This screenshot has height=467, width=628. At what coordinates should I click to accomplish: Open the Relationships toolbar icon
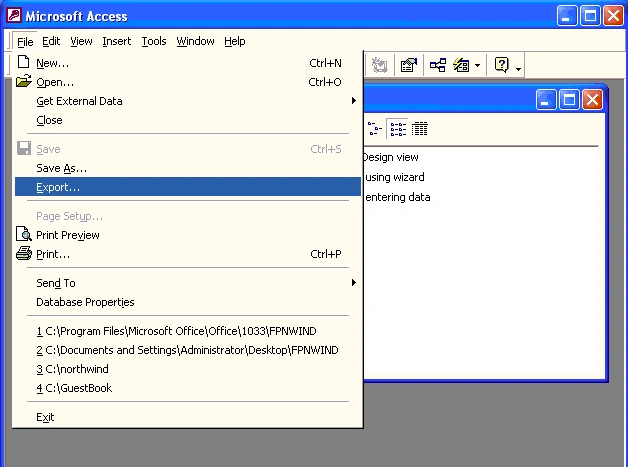pyautogui.click(x=437, y=65)
